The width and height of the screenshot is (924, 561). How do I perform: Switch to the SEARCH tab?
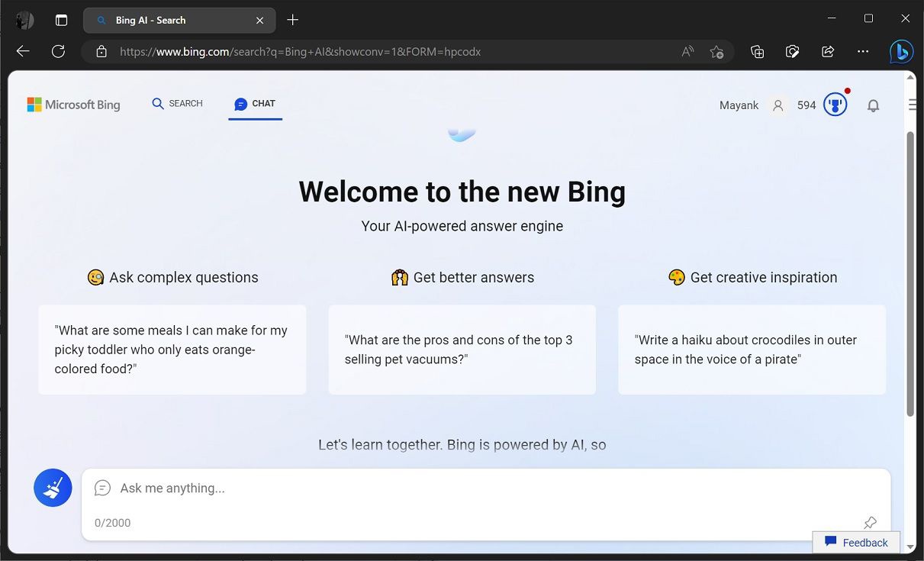(x=177, y=103)
